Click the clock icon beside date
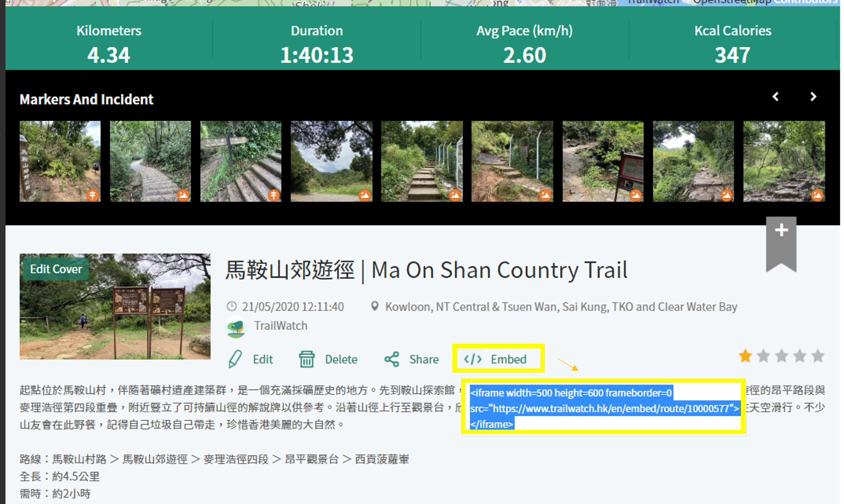Screen dimensions: 844x504 pos(232,307)
